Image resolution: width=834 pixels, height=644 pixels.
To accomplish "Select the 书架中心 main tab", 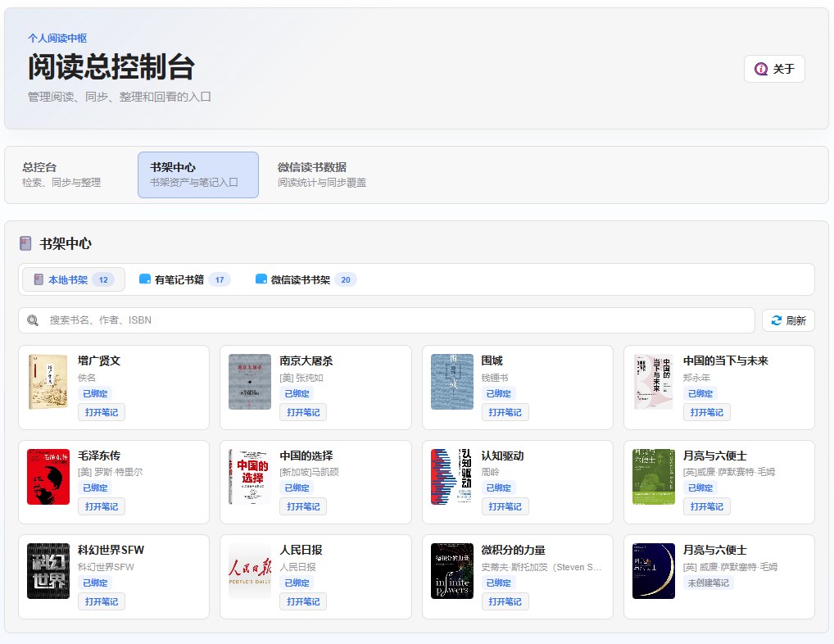I will coord(198,175).
